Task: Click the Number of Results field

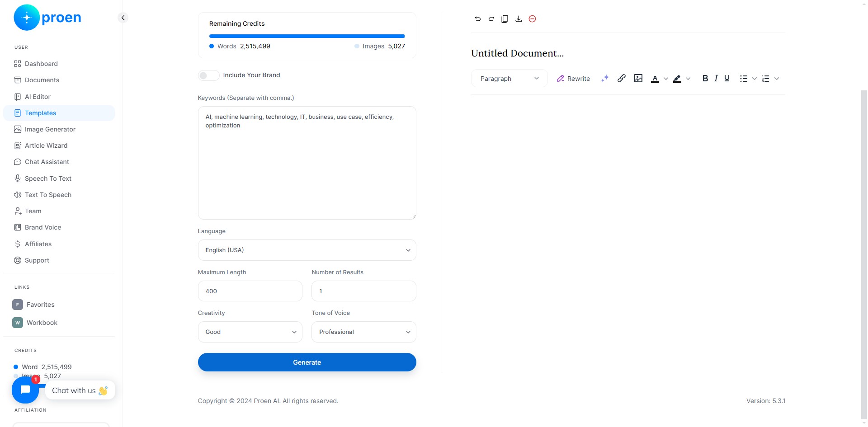Action: (x=364, y=291)
